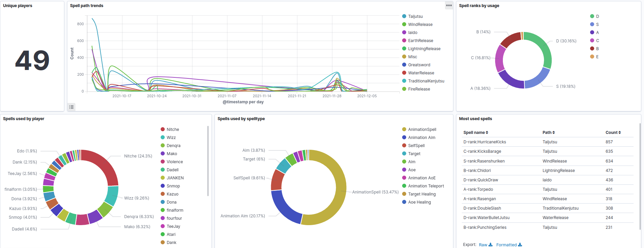
Task: Select rank D in spell ranks legend
Action: (598, 16)
